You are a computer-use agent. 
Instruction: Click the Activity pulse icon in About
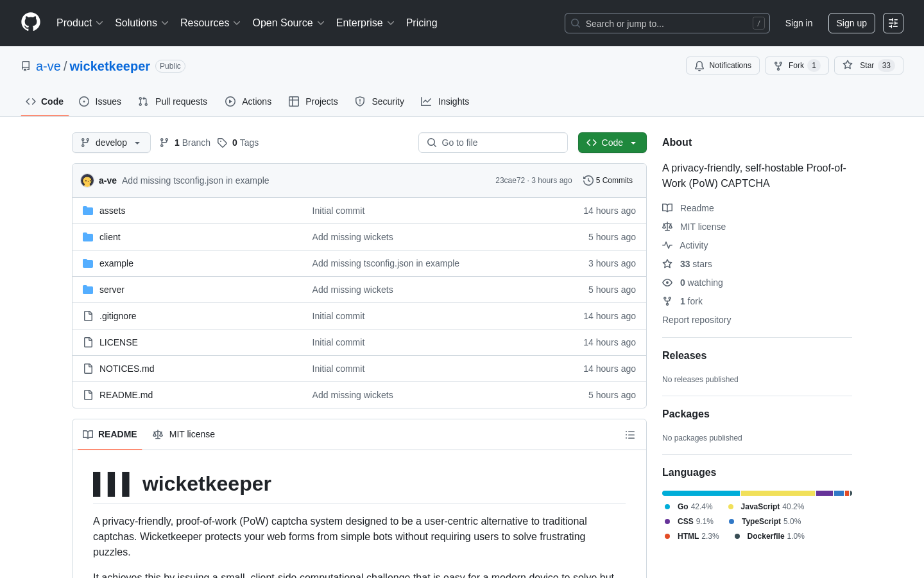tap(667, 245)
